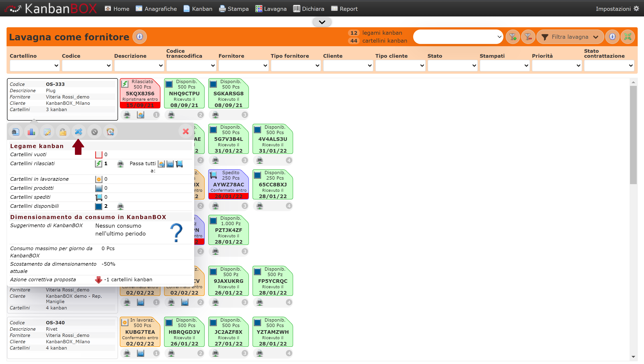Select the In lavoraz. card KUBG7TEA

(x=140, y=332)
